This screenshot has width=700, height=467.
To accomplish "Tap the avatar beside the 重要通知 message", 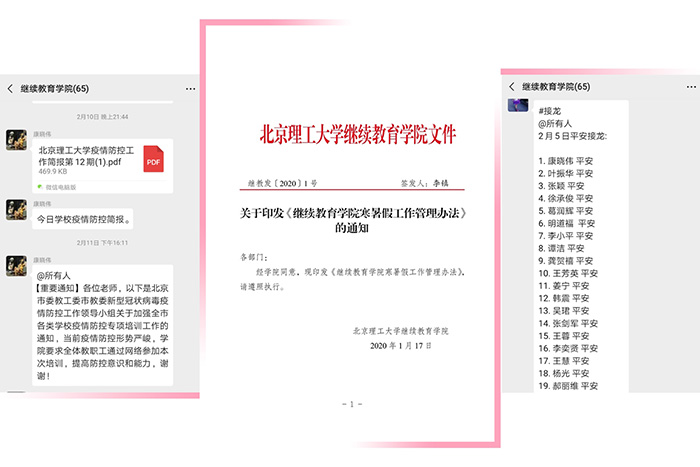I will [17, 266].
